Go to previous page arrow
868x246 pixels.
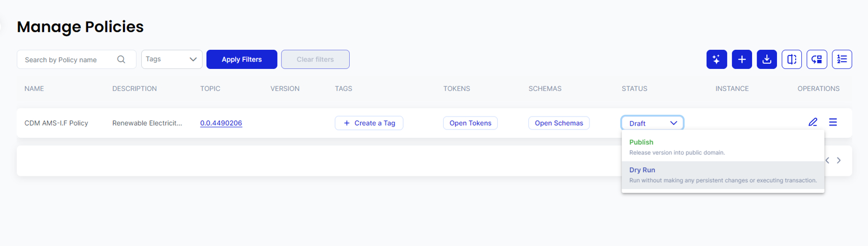(x=827, y=161)
